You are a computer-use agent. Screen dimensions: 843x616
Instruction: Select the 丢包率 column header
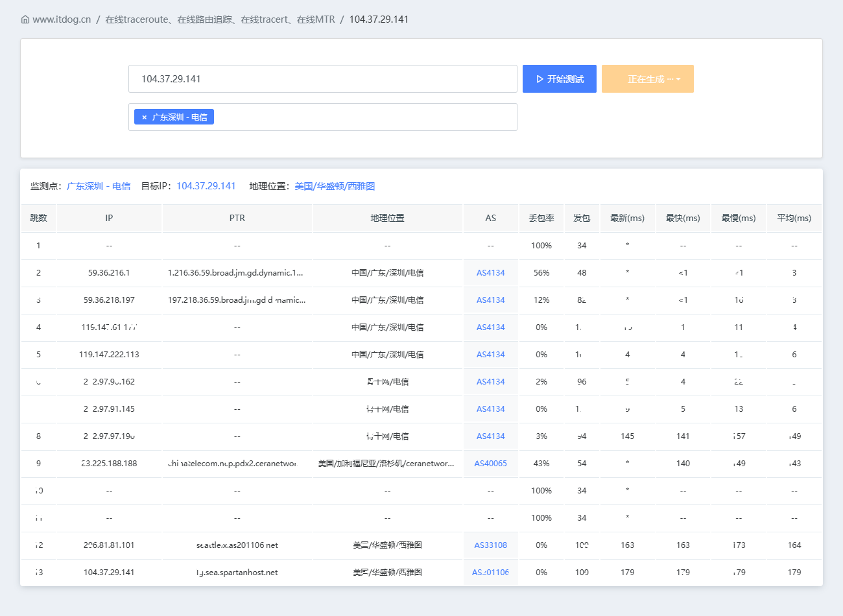541,218
